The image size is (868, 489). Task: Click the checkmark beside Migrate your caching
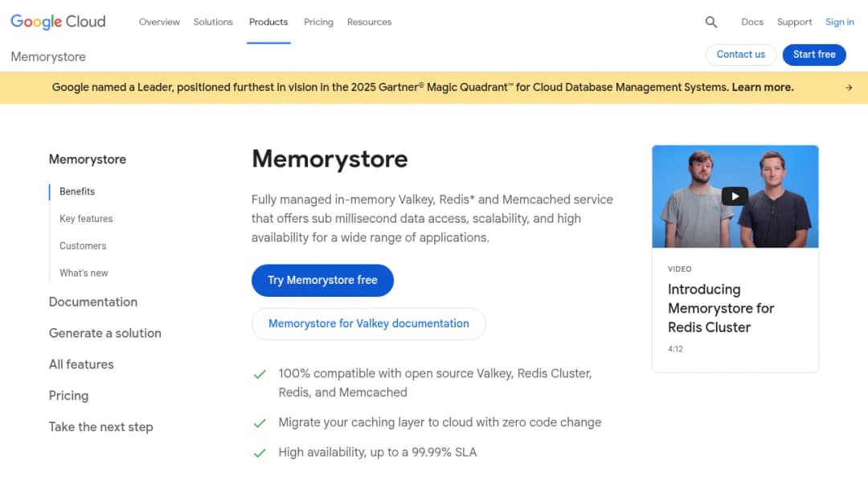260,424
